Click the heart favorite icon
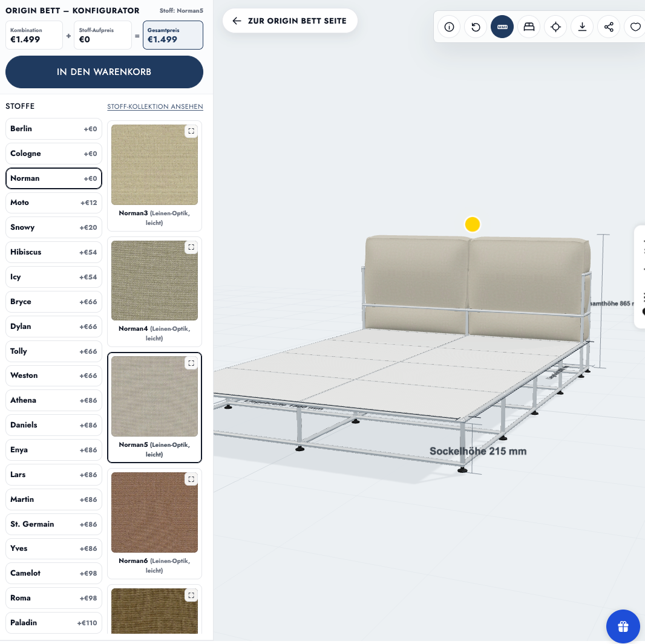 (x=635, y=27)
